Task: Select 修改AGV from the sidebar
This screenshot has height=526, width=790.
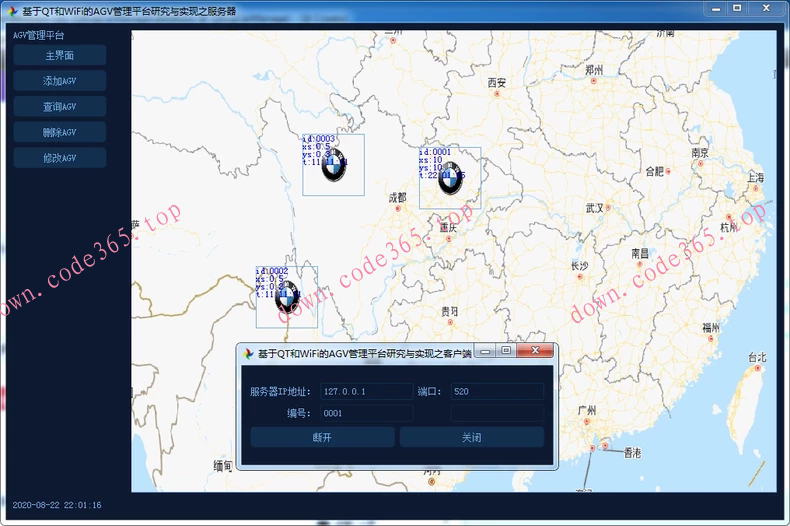Action: [60, 158]
